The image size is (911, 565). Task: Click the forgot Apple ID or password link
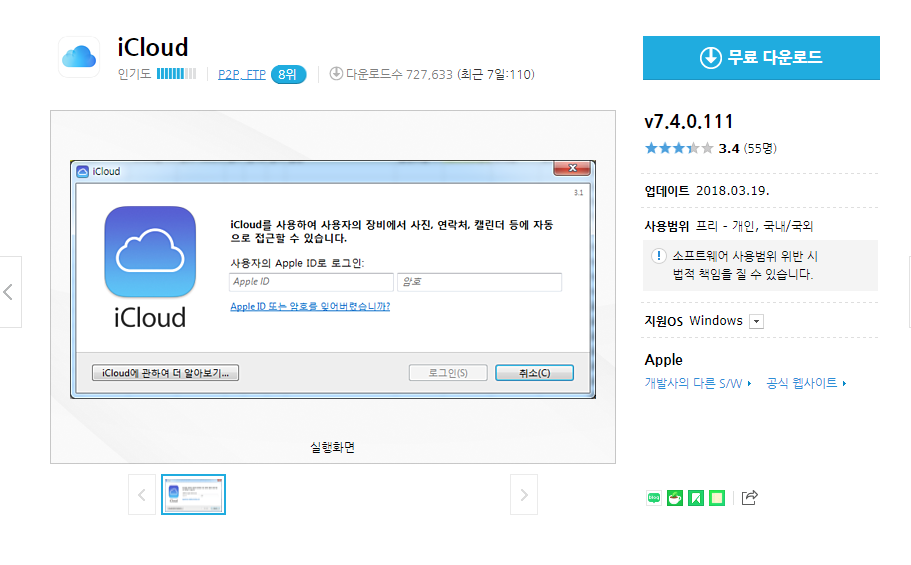click(x=310, y=306)
